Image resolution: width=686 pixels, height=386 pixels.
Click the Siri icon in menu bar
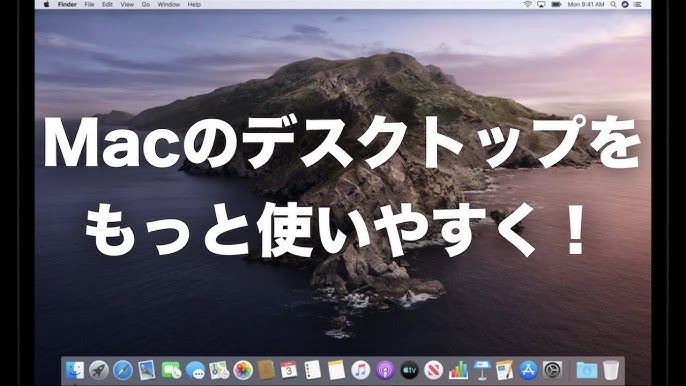tap(625, 4)
